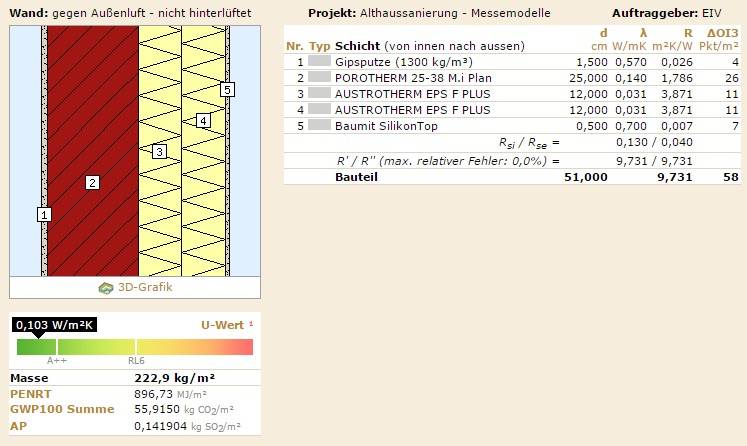Click the AP value 0,141904
Viewport: 747px width, 446px height.
tap(160, 426)
